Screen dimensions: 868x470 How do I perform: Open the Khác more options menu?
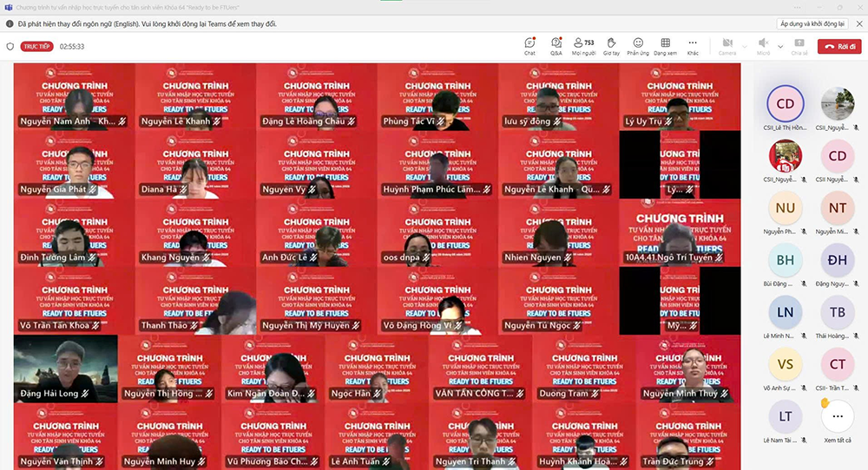pyautogui.click(x=693, y=45)
